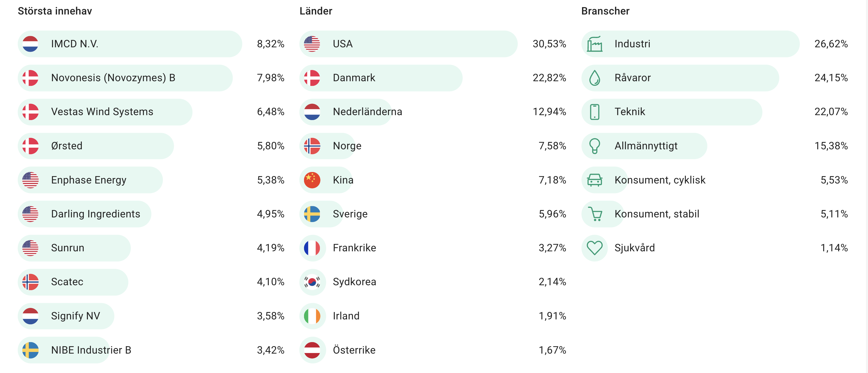The image size is (868, 373).
Task: Click the factory icon next to Industri
Action: pyautogui.click(x=594, y=44)
